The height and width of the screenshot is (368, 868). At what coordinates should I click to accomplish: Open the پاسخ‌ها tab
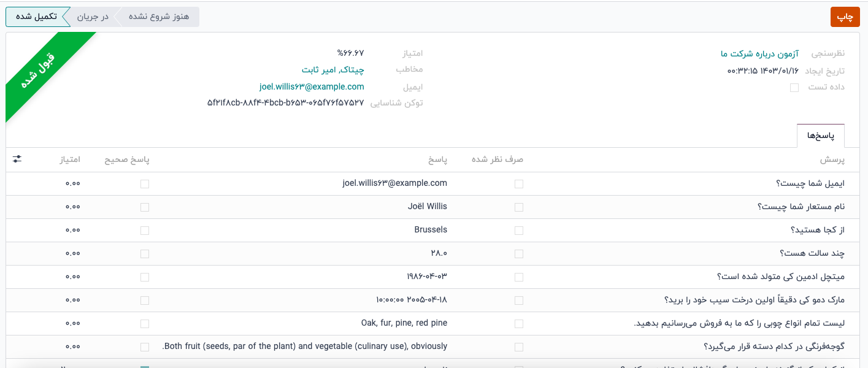pos(820,136)
